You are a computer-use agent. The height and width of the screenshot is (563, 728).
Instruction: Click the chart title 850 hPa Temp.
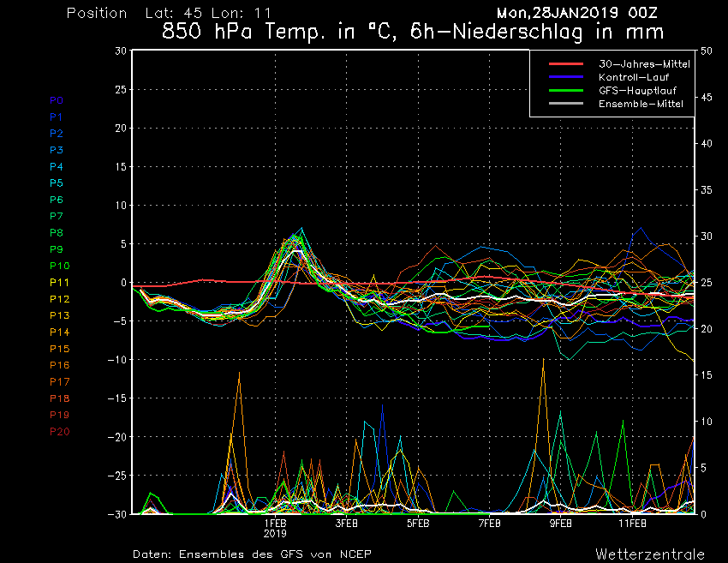point(413,32)
